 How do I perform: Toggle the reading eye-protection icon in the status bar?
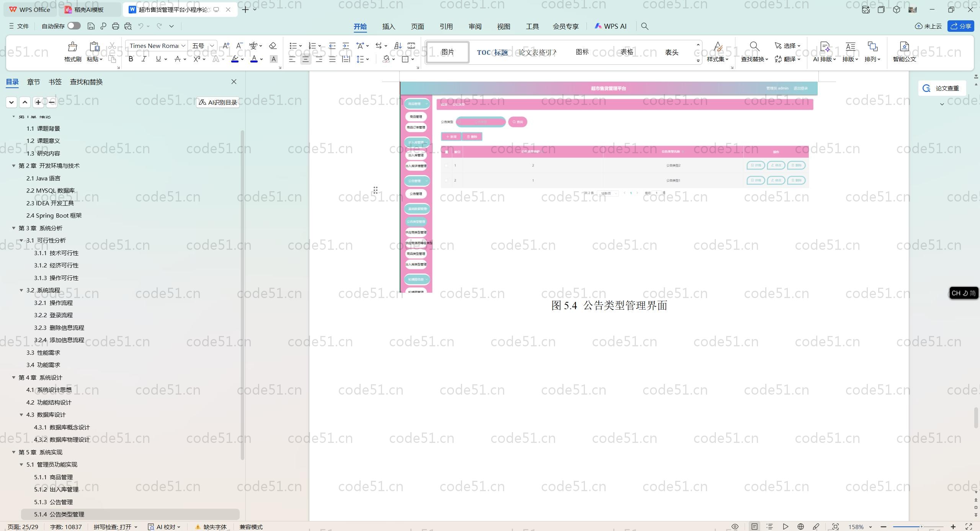tap(735, 527)
